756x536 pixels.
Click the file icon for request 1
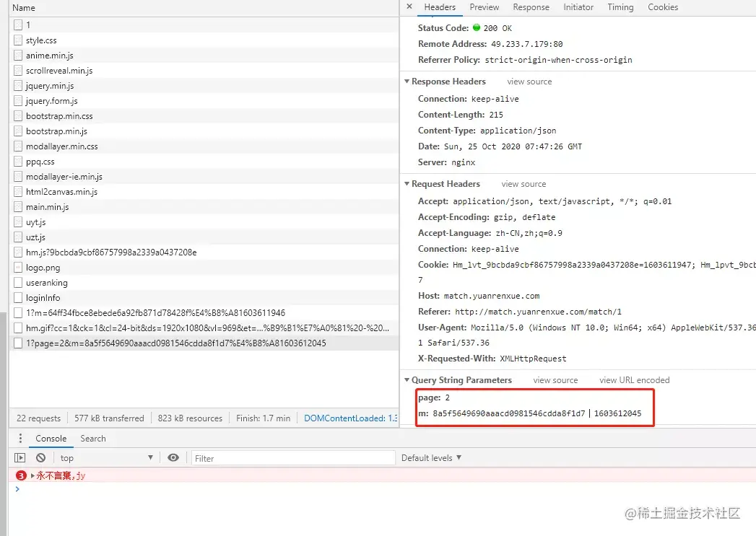18,25
